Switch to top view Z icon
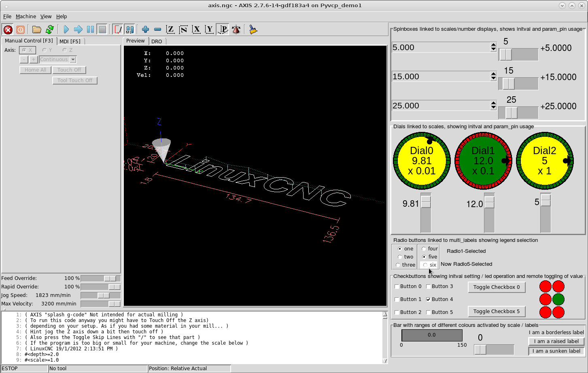 pyautogui.click(x=170, y=30)
